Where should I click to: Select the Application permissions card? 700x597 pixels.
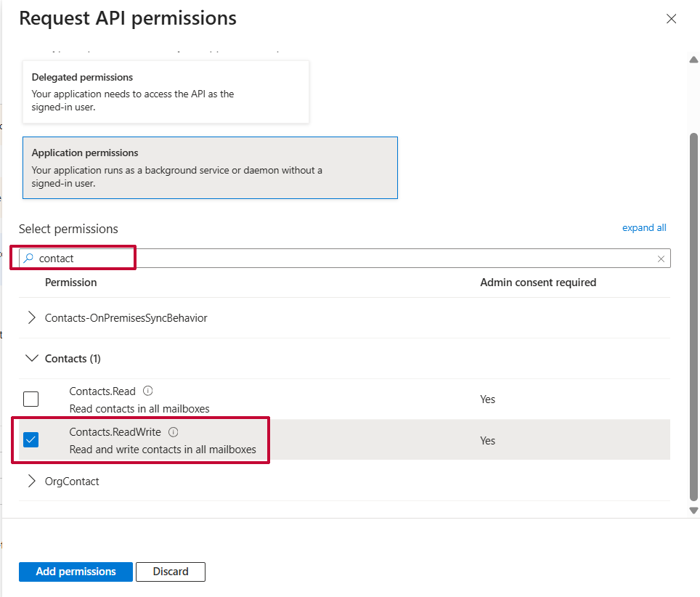click(210, 168)
